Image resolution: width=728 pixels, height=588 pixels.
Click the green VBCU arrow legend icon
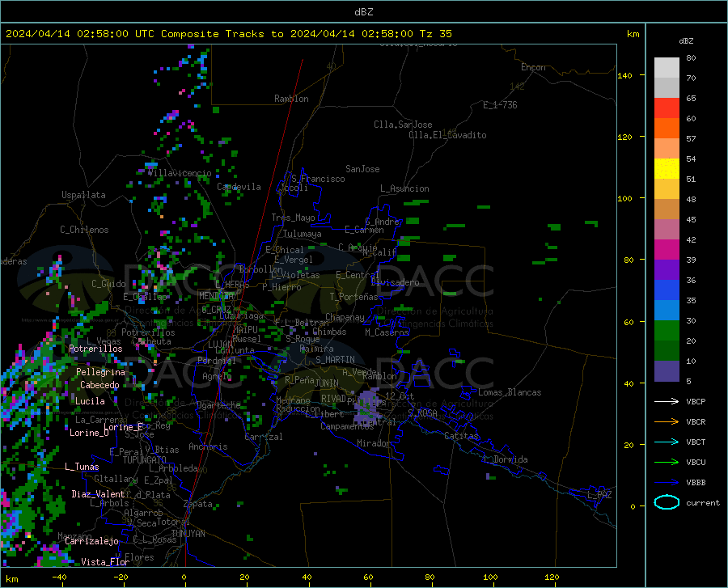pos(667,463)
